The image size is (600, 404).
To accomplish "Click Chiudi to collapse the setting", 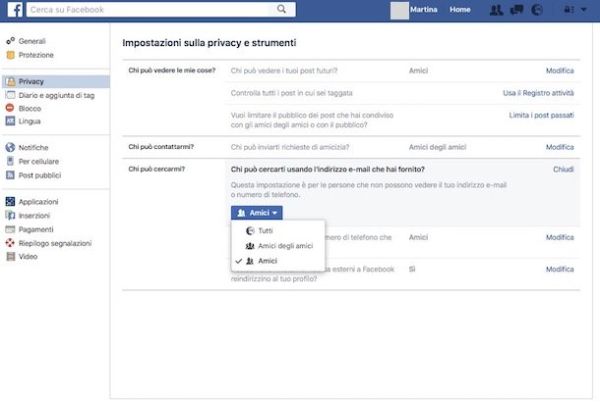I will (563, 169).
